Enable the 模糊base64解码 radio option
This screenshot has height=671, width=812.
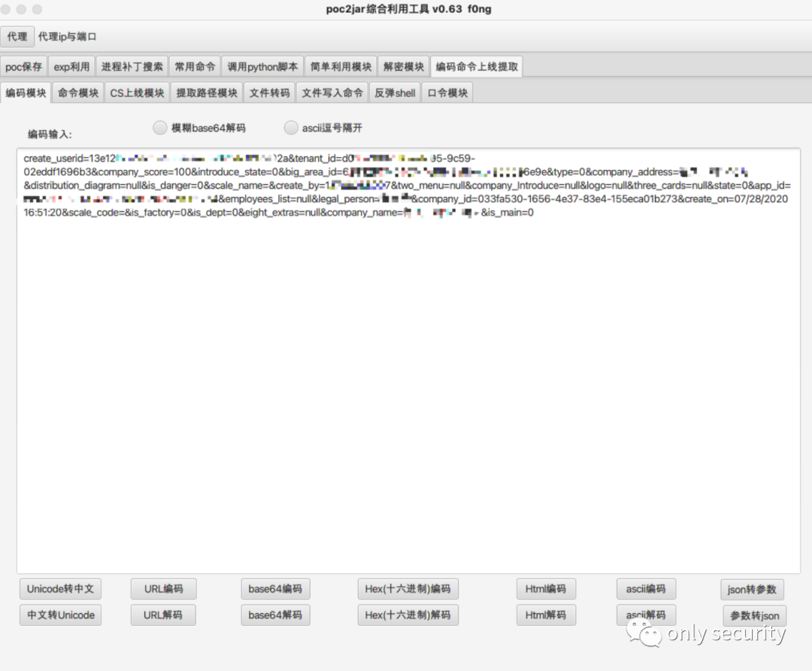pos(160,127)
